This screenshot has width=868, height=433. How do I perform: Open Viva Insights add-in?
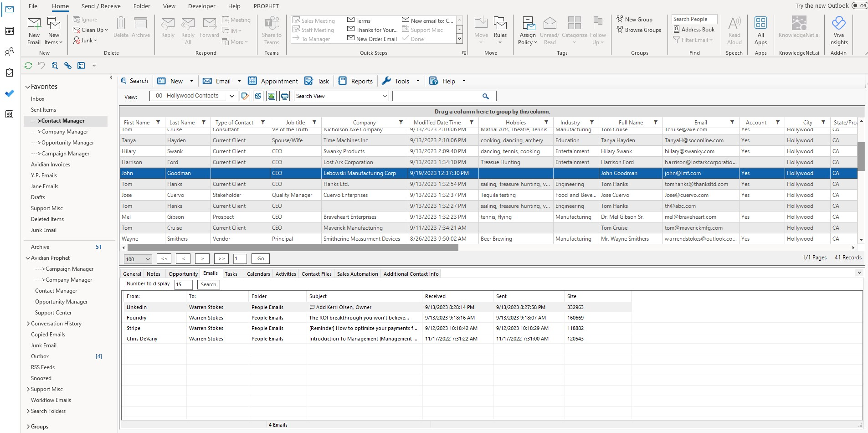tap(838, 31)
